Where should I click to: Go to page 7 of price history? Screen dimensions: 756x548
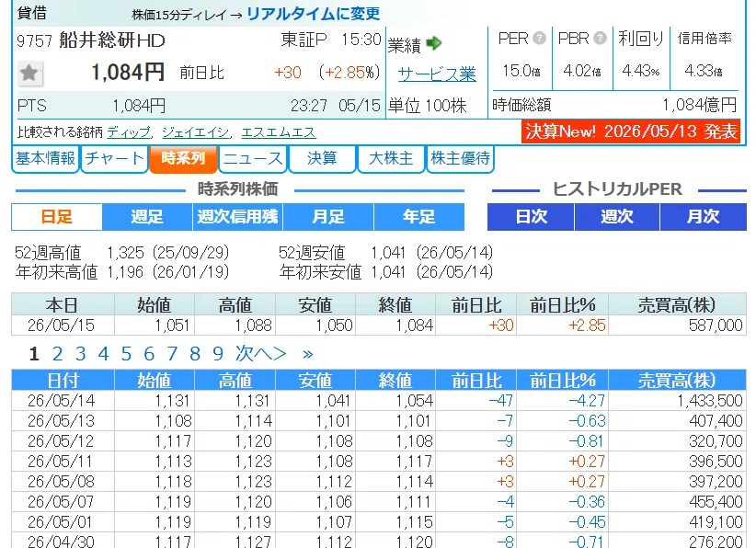click(x=172, y=354)
